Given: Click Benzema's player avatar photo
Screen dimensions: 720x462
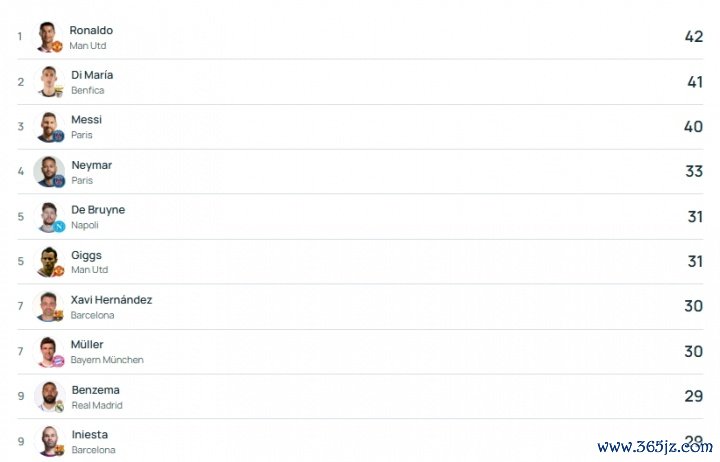Looking at the screenshot, I should tap(49, 396).
